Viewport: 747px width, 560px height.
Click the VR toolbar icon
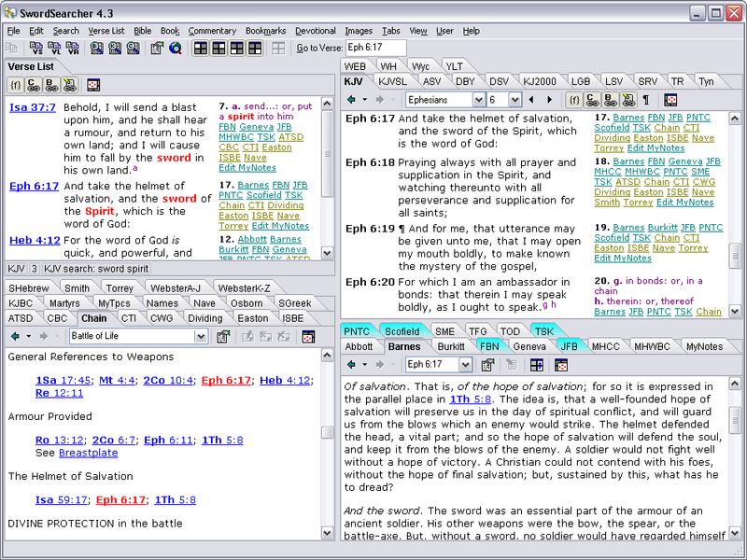tap(73, 48)
